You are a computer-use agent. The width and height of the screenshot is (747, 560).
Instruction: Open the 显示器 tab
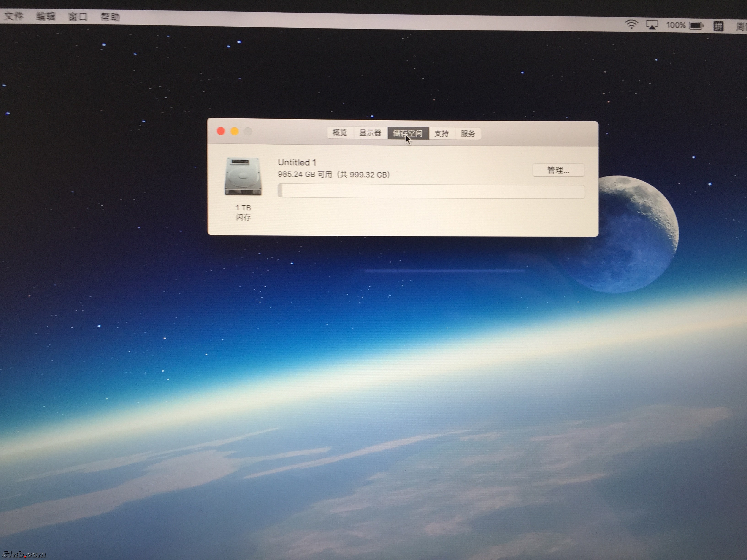[x=370, y=133]
